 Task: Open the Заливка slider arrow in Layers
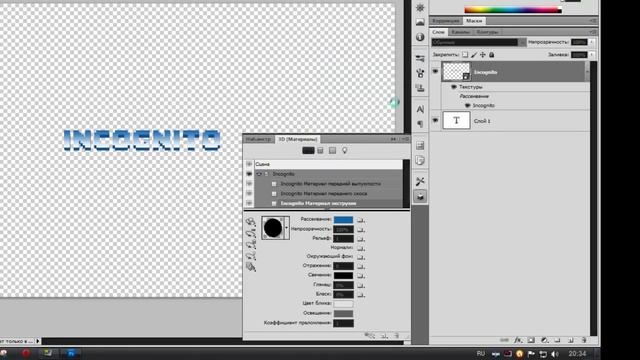592,55
